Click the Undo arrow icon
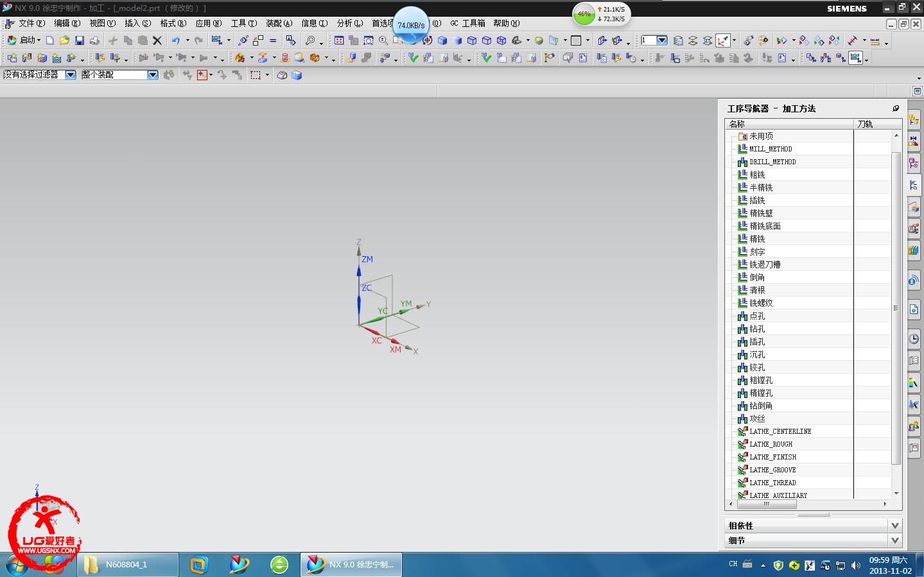The width and height of the screenshot is (924, 577). pyautogui.click(x=175, y=40)
